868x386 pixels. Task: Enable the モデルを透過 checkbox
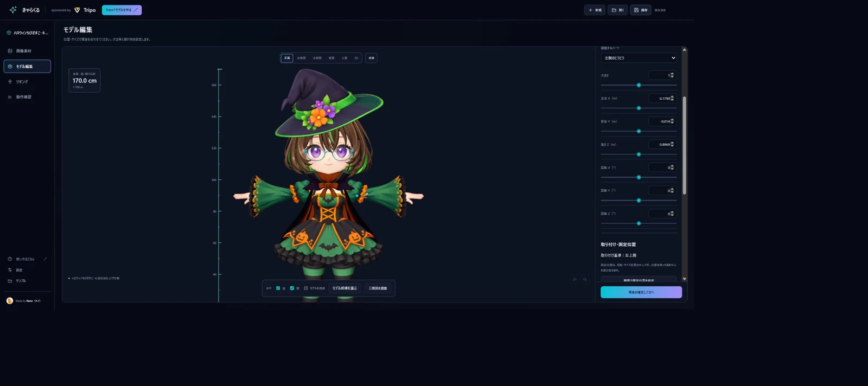tap(306, 288)
